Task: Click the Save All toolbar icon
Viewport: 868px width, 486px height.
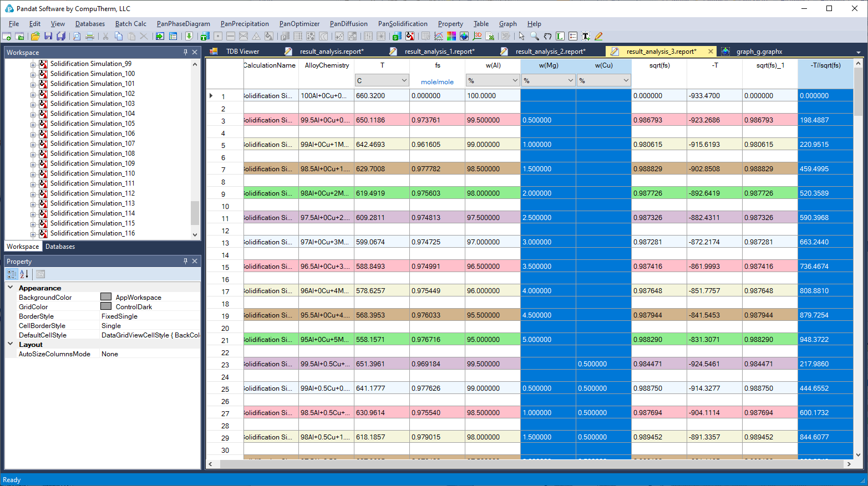Action: pyautogui.click(x=61, y=36)
